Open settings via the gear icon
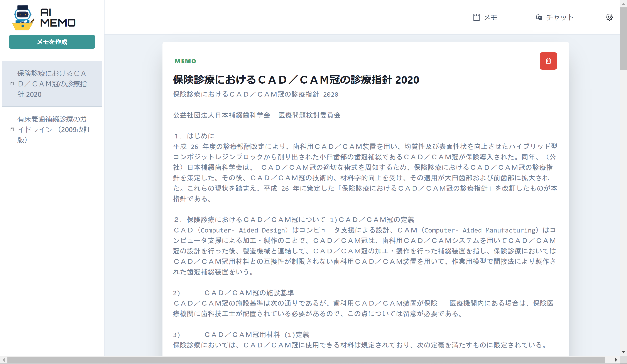This screenshot has height=364, width=627. [609, 17]
